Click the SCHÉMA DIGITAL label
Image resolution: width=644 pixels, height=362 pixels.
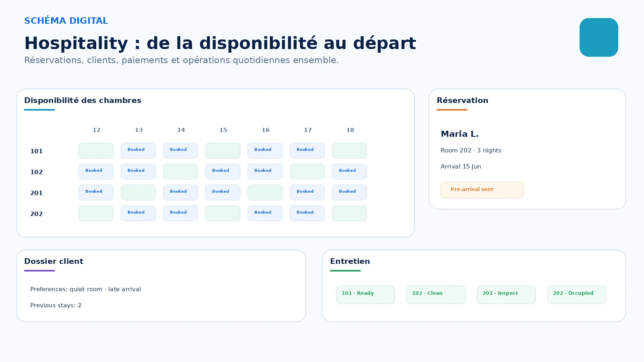click(x=66, y=21)
